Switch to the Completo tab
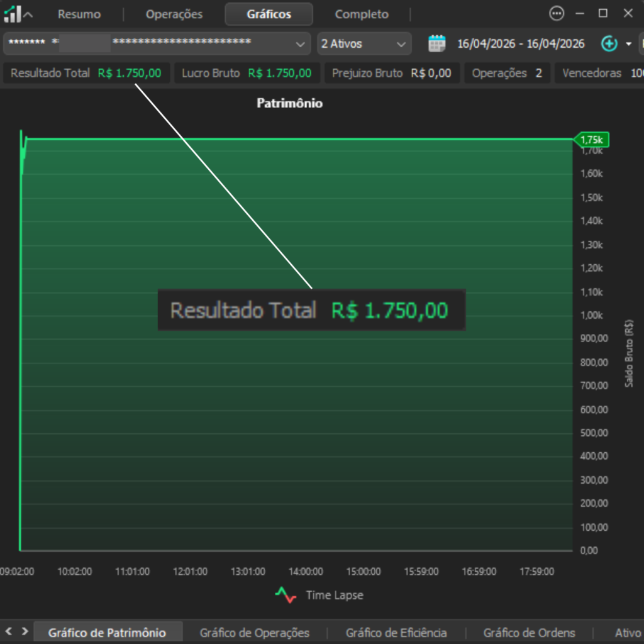This screenshot has width=644, height=644. (362, 14)
